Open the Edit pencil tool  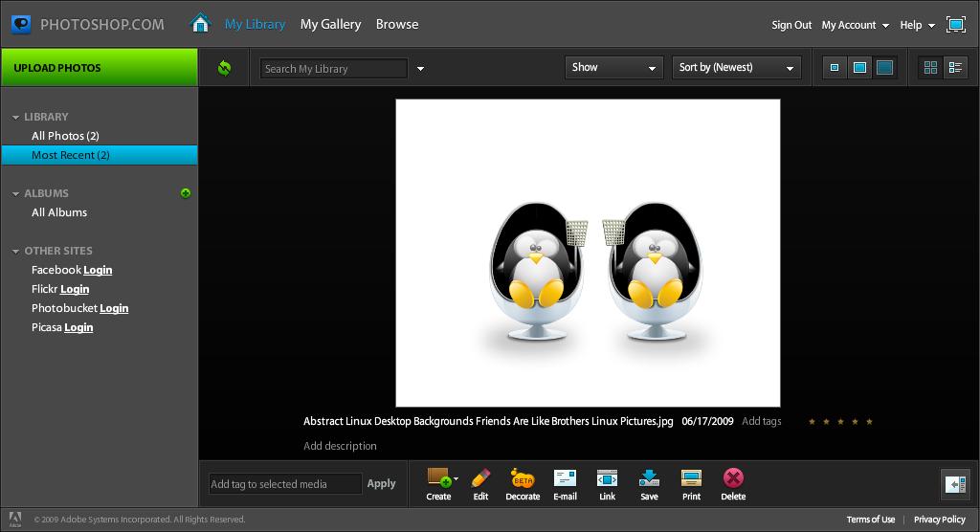pos(480,479)
